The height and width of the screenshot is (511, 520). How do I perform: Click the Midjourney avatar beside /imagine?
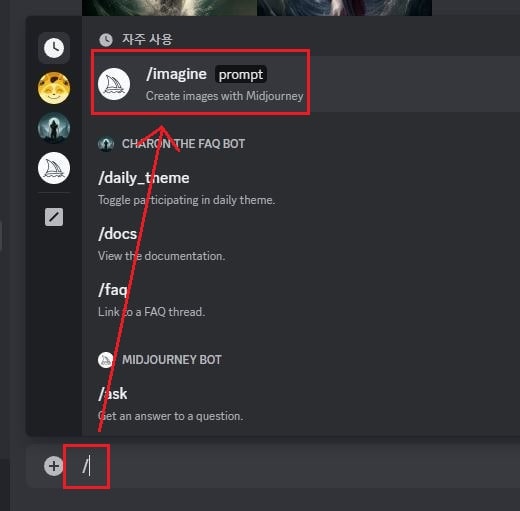114,84
